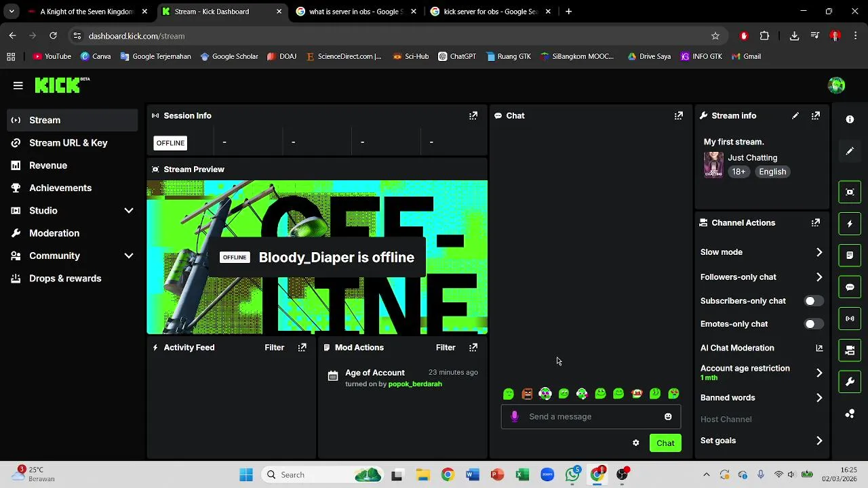Pop out the Stream info panel
Image resolution: width=868 pixels, height=488 pixels.
[816, 116]
